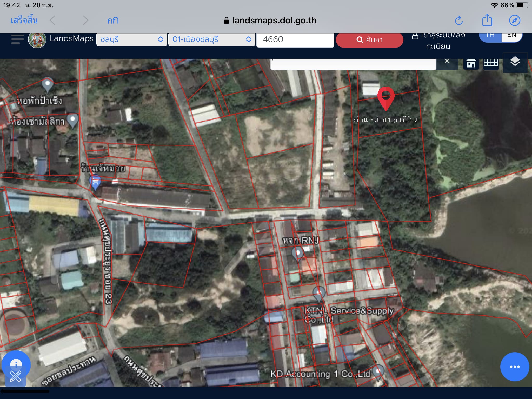Viewport: 532px width, 399px height.
Task: Reload the page with refresh icon
Action: click(x=459, y=21)
